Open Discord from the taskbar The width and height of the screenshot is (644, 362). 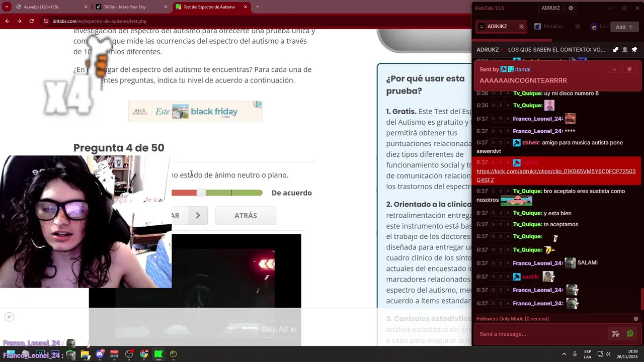click(x=100, y=354)
